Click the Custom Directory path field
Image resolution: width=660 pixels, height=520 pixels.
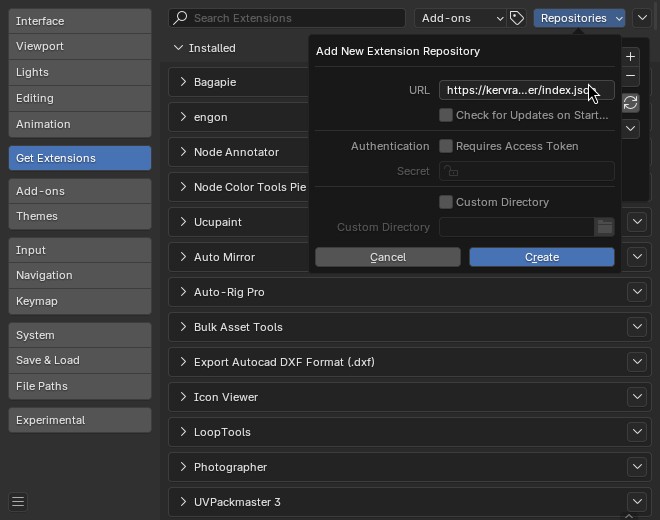pos(516,227)
